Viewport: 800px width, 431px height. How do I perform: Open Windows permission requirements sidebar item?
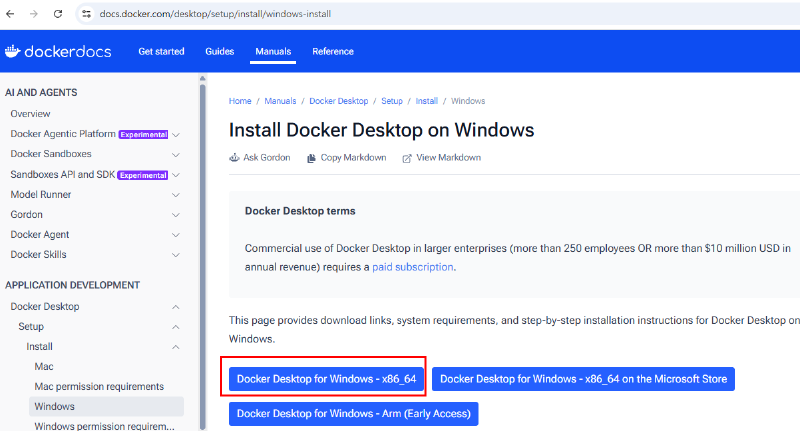(104, 426)
